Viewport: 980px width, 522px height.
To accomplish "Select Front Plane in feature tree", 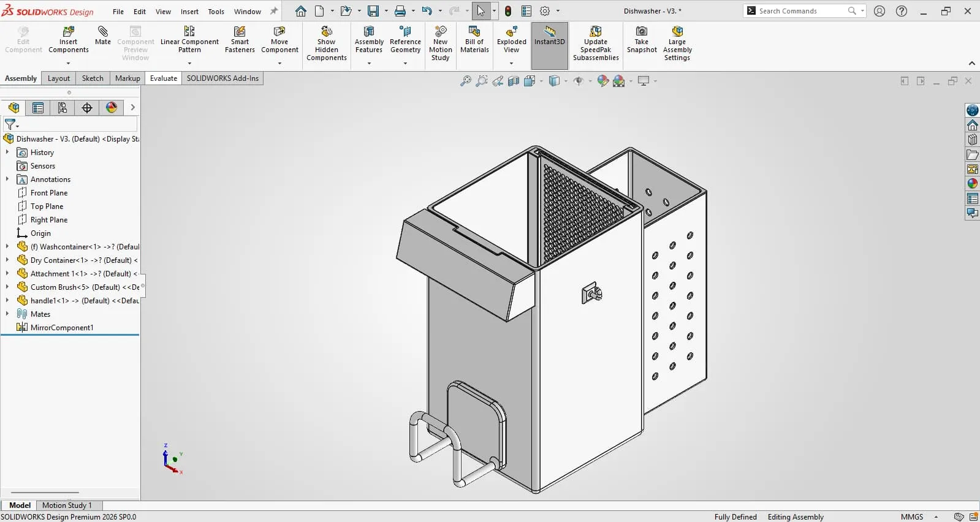I will pos(49,192).
